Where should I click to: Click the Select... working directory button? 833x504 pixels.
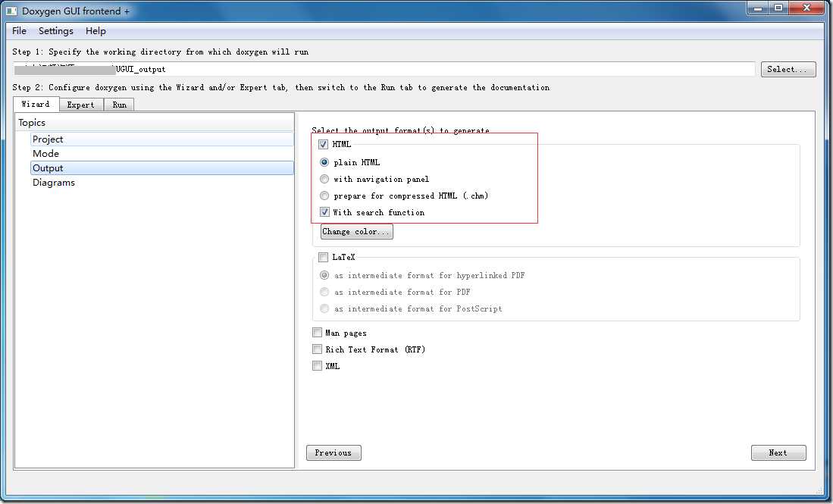click(788, 69)
